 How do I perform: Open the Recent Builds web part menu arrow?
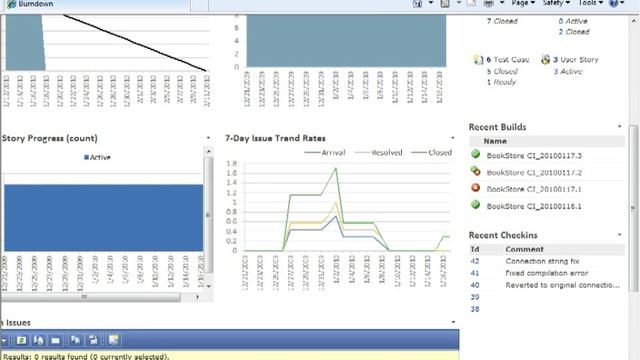[620, 127]
